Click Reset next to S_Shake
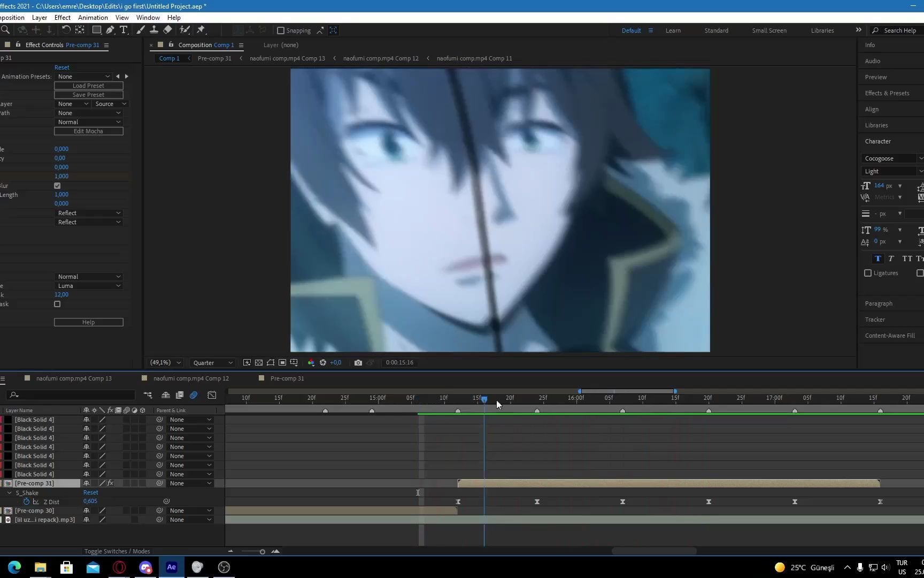The width and height of the screenshot is (924, 578). (x=90, y=492)
